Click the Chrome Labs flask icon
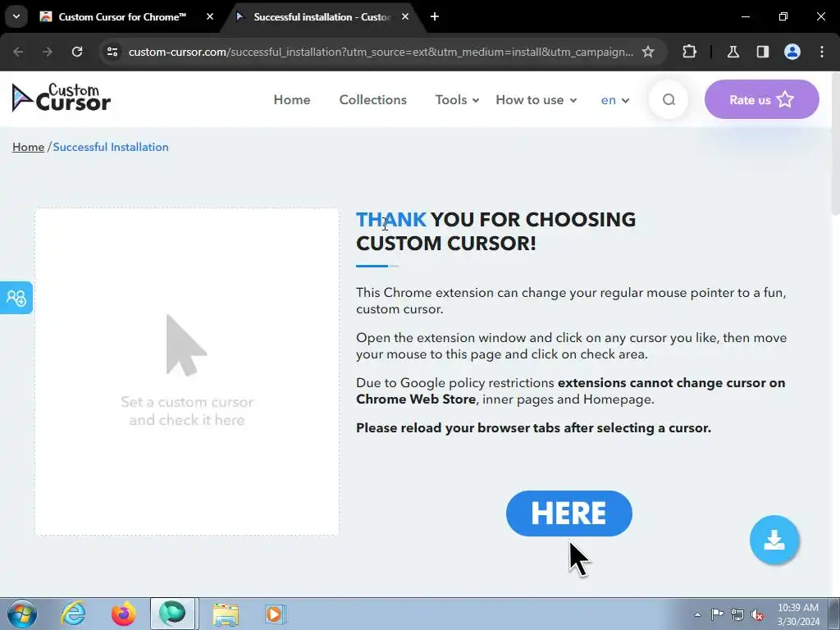The image size is (840, 630). (x=733, y=52)
